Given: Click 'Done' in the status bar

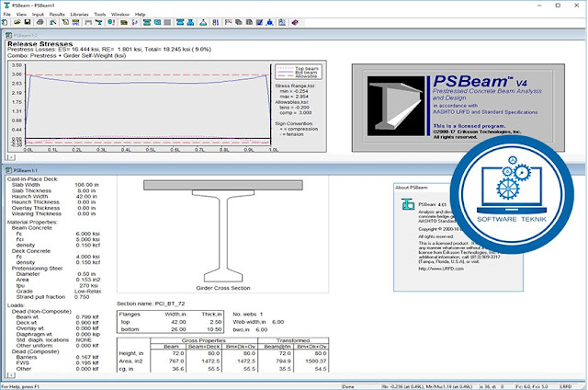Looking at the screenshot, I should click(347, 386).
